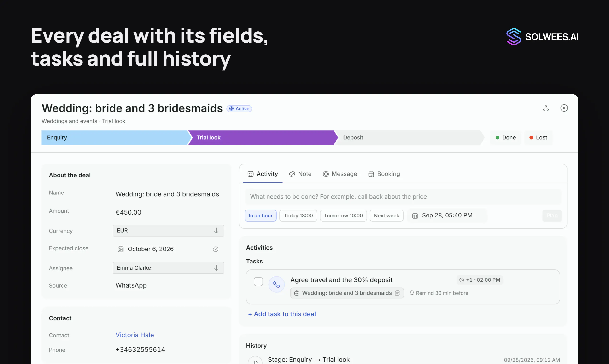Choose Tomorrow 10:00 quick time
This screenshot has height=364, width=609.
pos(343,216)
